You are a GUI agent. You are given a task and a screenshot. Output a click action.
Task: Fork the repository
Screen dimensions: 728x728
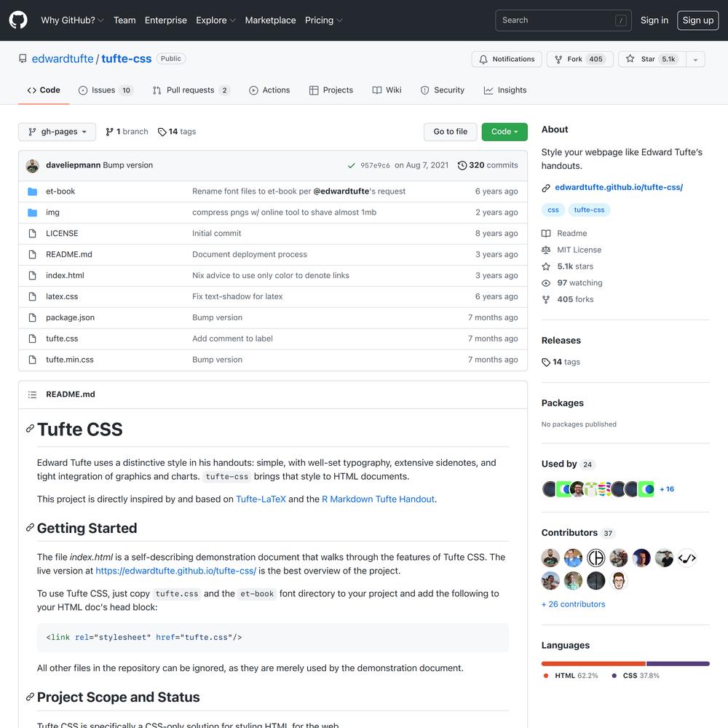[x=580, y=60]
